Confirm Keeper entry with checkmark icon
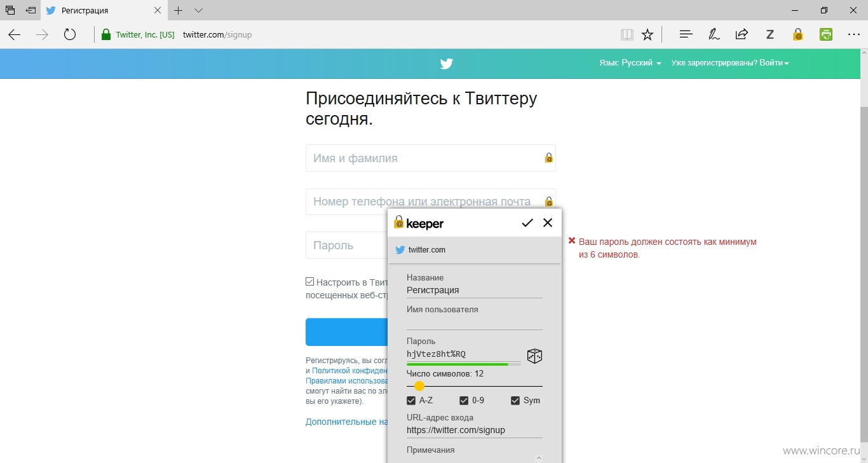The width and height of the screenshot is (868, 463). [x=527, y=223]
